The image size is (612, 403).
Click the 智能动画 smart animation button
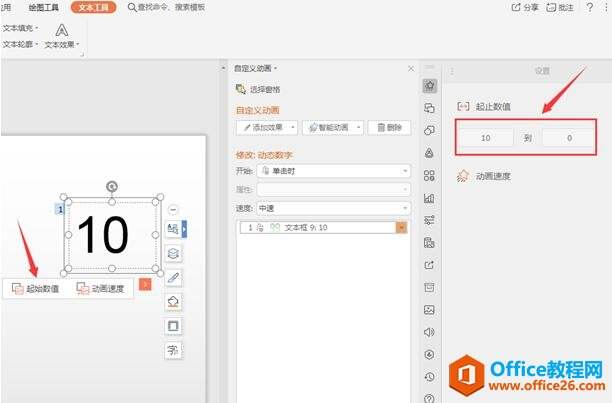click(333, 128)
